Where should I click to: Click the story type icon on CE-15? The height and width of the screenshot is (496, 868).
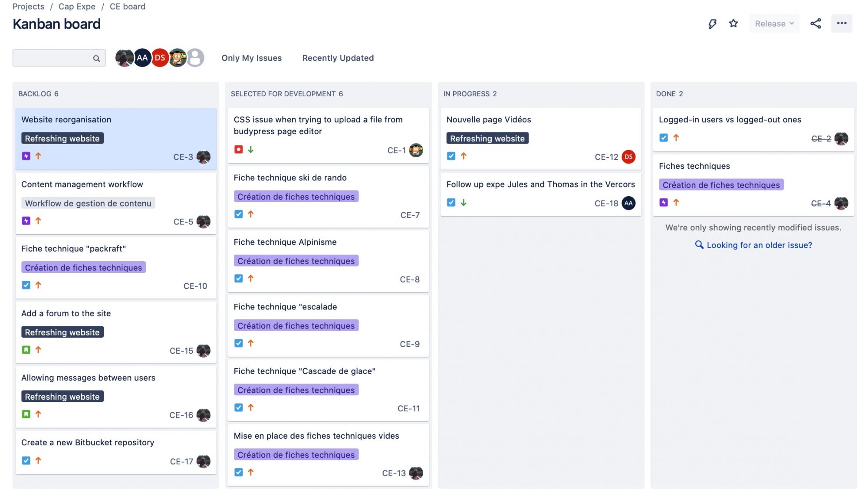point(26,349)
